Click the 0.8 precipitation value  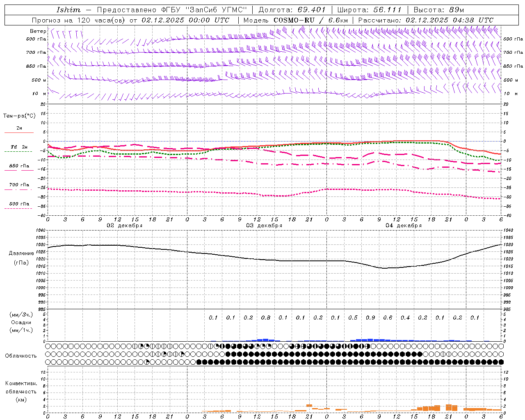coord(266,318)
